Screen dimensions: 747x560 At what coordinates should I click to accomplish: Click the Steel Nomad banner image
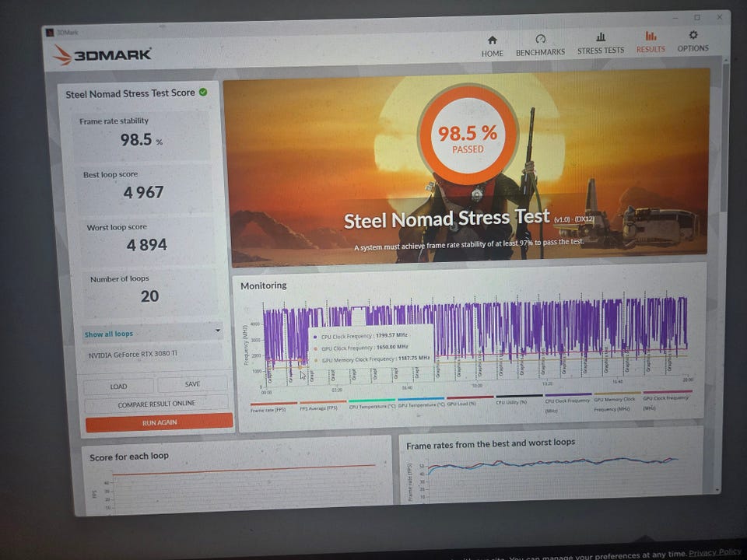click(468, 168)
